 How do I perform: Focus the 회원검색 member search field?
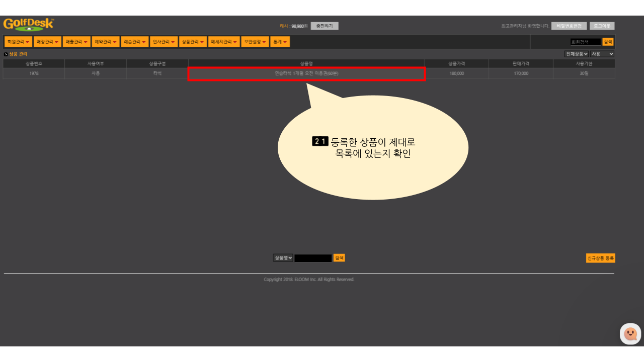click(x=585, y=42)
